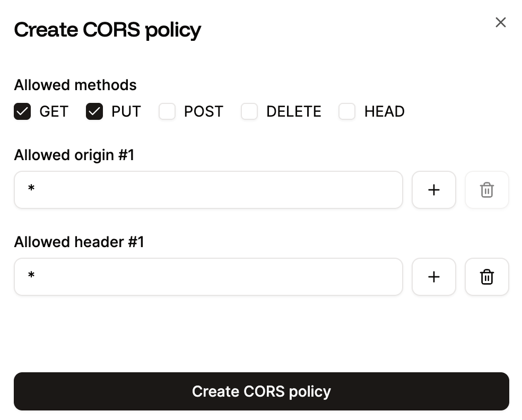Uncheck the PUT method checkbox
The height and width of the screenshot is (420, 522).
click(x=94, y=111)
